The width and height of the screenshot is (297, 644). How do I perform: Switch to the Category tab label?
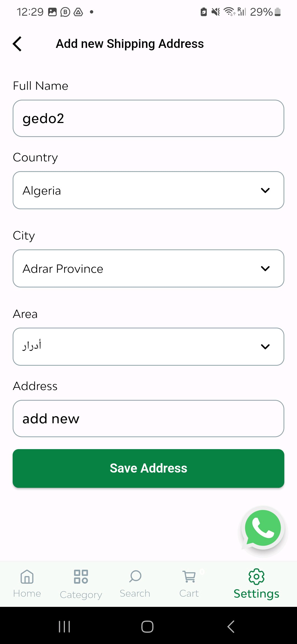point(81,595)
